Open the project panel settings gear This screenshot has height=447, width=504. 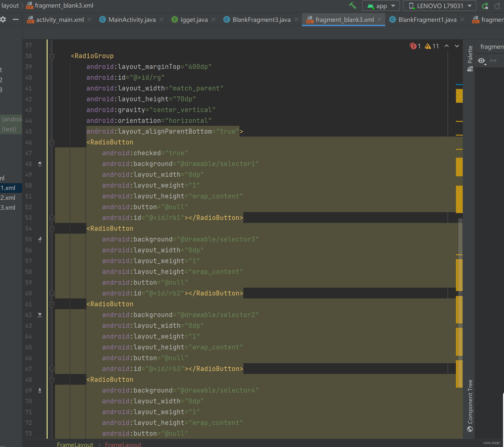[x=3, y=19]
